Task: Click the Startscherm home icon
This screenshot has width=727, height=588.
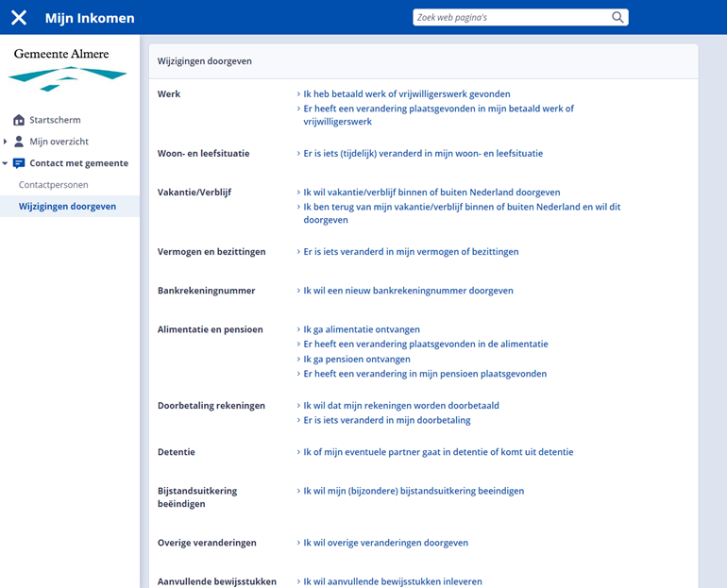Action: pyautogui.click(x=19, y=120)
